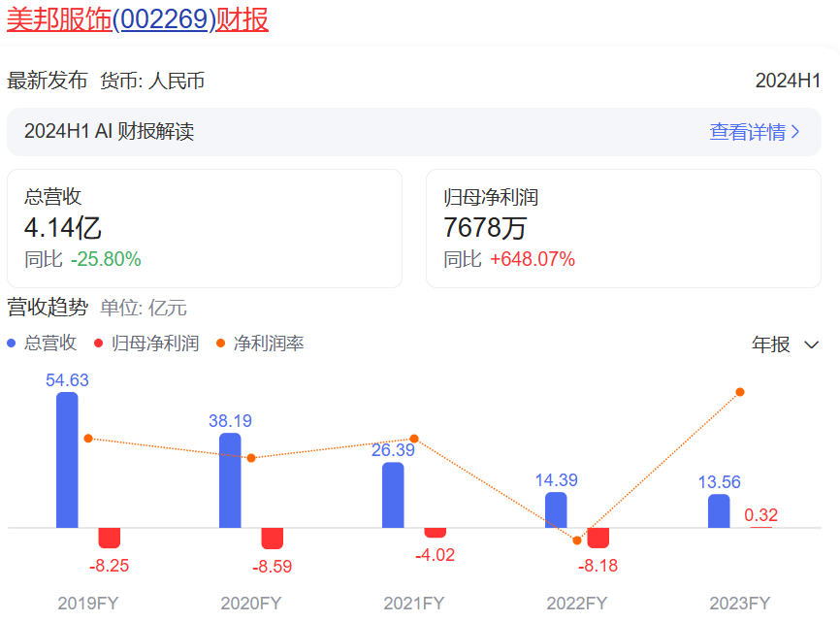Select the 总营收 4.14亿 summary card

[204, 228]
